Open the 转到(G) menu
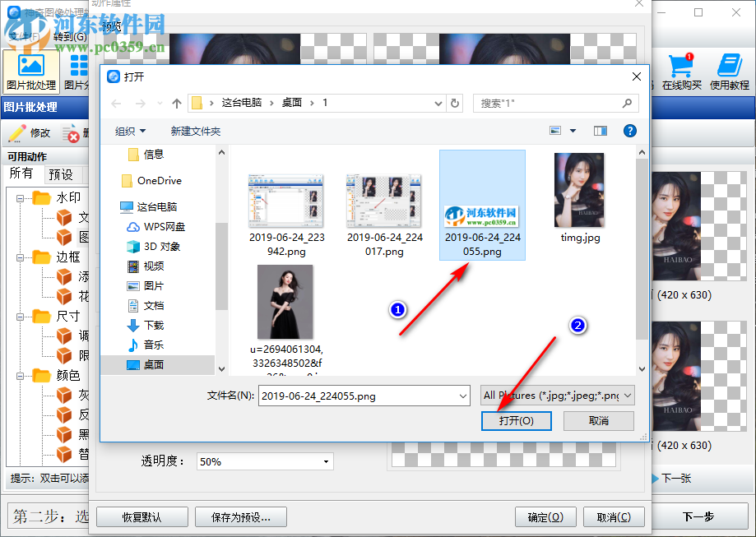Image resolution: width=756 pixels, height=537 pixels. [70, 37]
